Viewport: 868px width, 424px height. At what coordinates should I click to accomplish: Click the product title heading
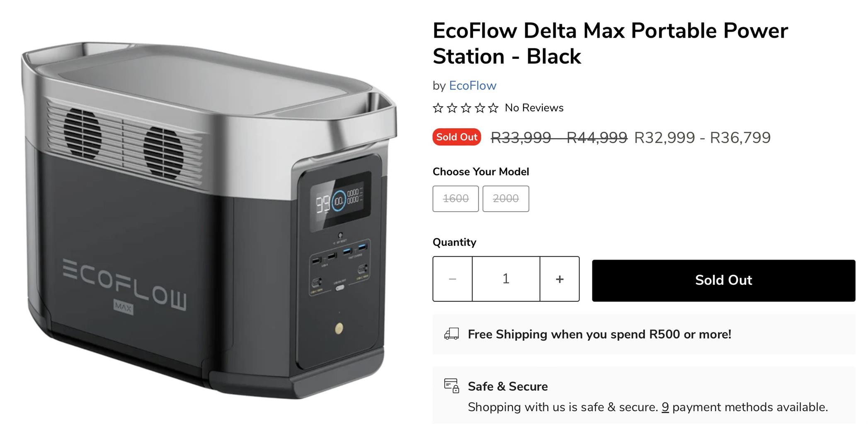(x=610, y=43)
